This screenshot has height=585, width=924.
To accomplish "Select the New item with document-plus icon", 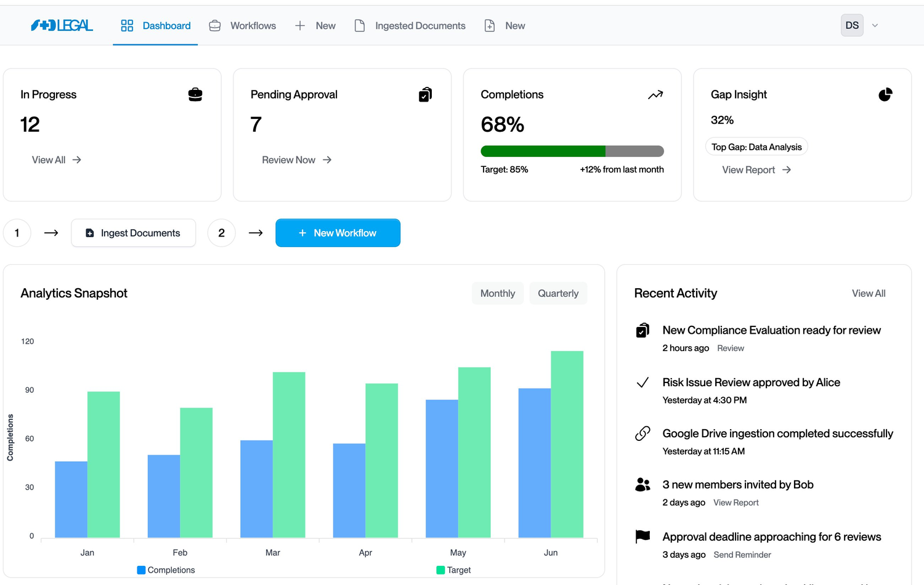I will (505, 25).
